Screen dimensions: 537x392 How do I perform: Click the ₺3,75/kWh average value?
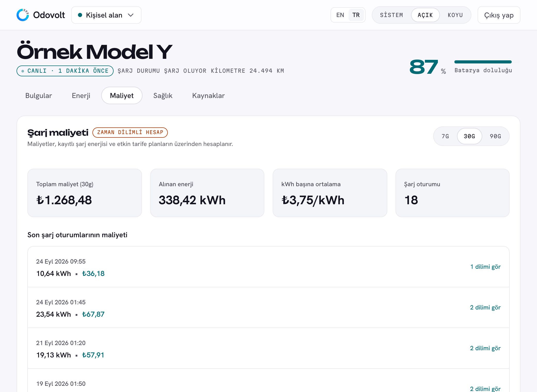(313, 200)
